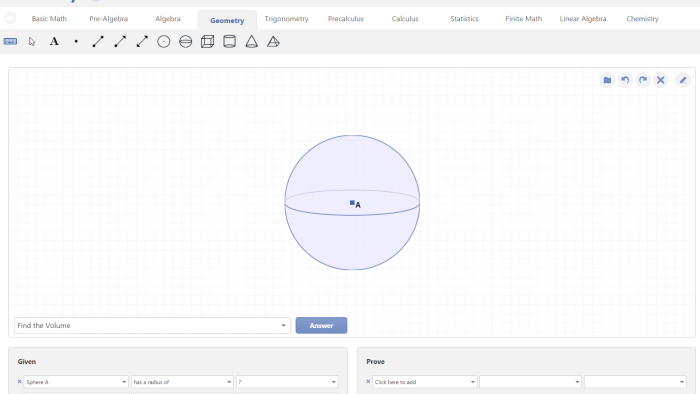Click point A in the sphere
700x394 pixels.
pyautogui.click(x=352, y=203)
